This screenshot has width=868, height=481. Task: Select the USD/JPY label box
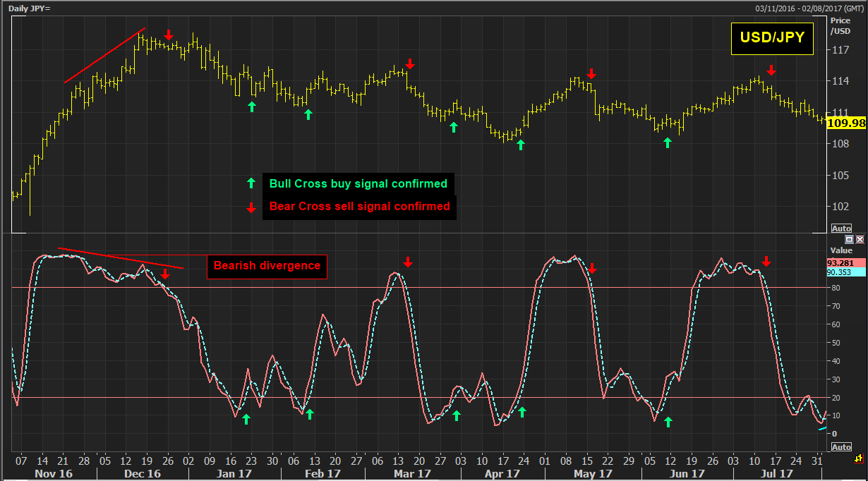point(771,38)
